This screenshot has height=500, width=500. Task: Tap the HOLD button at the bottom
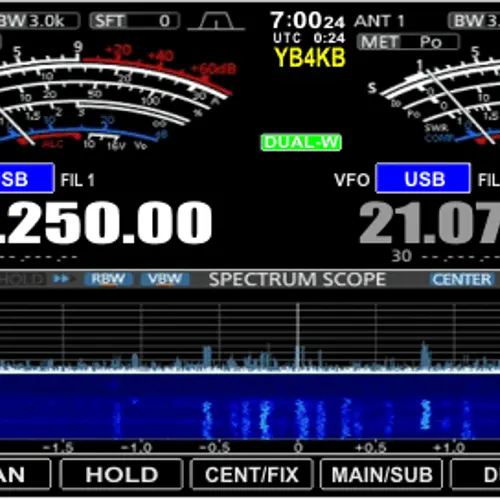122,474
